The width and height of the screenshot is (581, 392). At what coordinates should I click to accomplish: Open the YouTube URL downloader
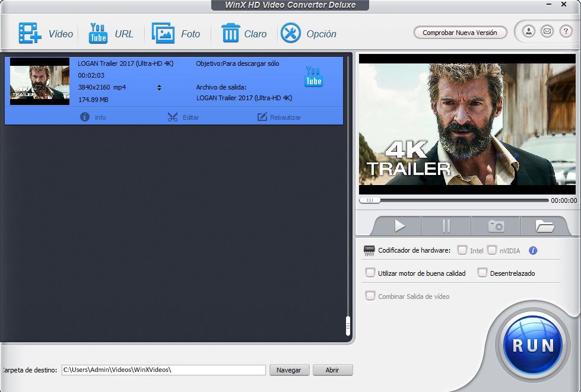(x=98, y=33)
